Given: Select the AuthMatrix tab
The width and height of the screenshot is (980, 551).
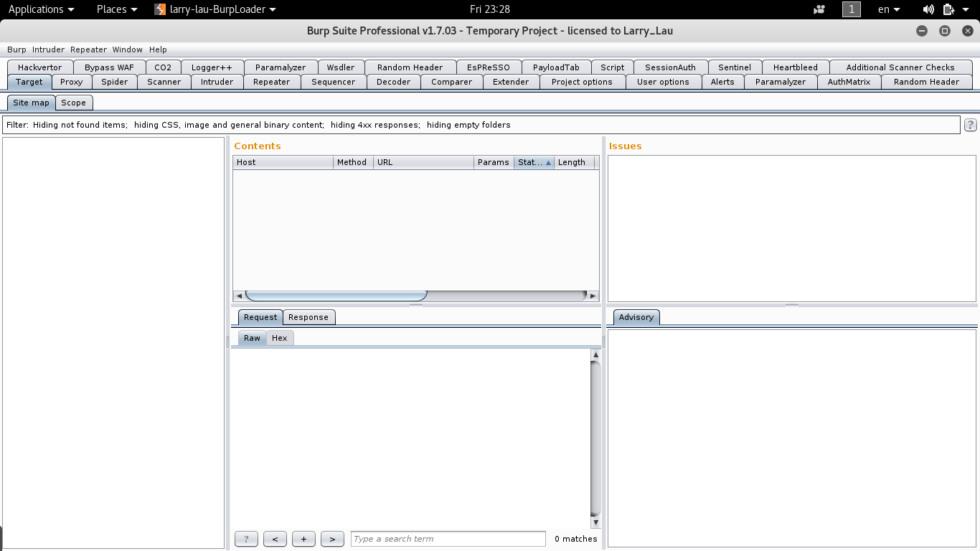Looking at the screenshot, I should coord(849,82).
